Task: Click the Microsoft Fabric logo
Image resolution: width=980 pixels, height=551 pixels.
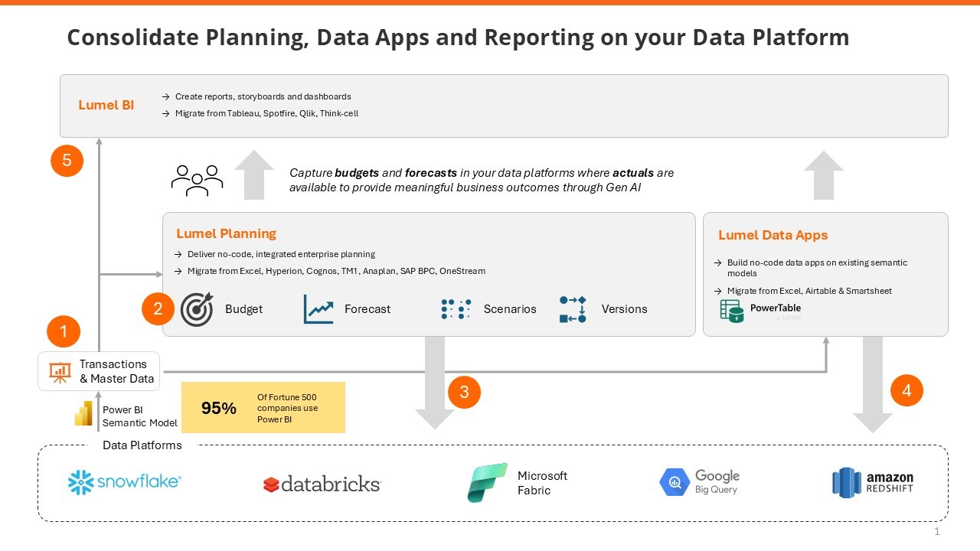Action: [488, 482]
